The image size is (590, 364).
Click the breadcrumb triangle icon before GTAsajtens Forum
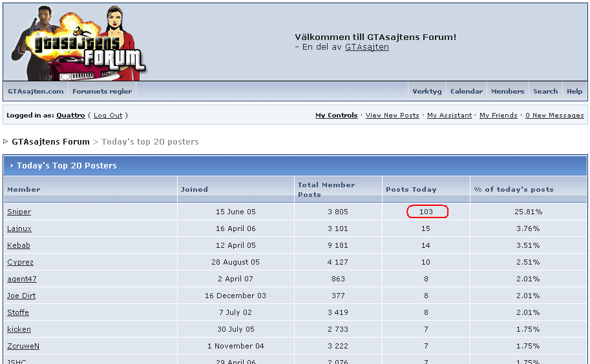(x=5, y=141)
